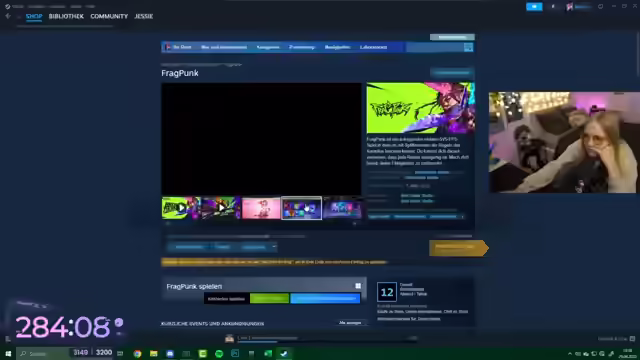The height and width of the screenshot is (360, 640).
Task: Open Excel from the taskbar
Action: [x=268, y=353]
